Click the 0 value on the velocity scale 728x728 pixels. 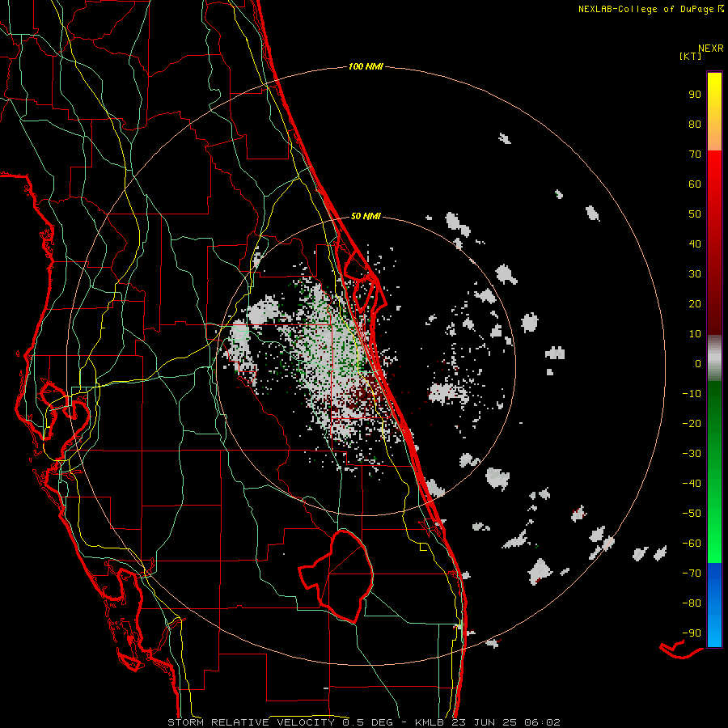coord(698,363)
